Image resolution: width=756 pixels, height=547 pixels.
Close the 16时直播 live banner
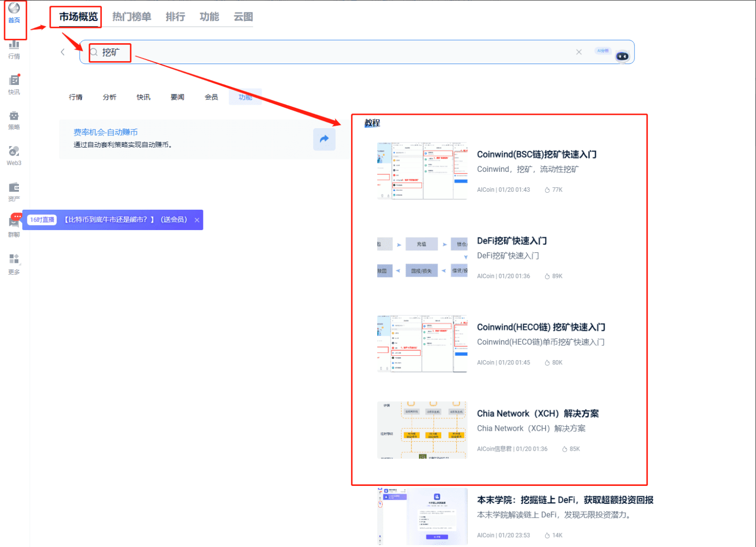pyautogui.click(x=197, y=220)
